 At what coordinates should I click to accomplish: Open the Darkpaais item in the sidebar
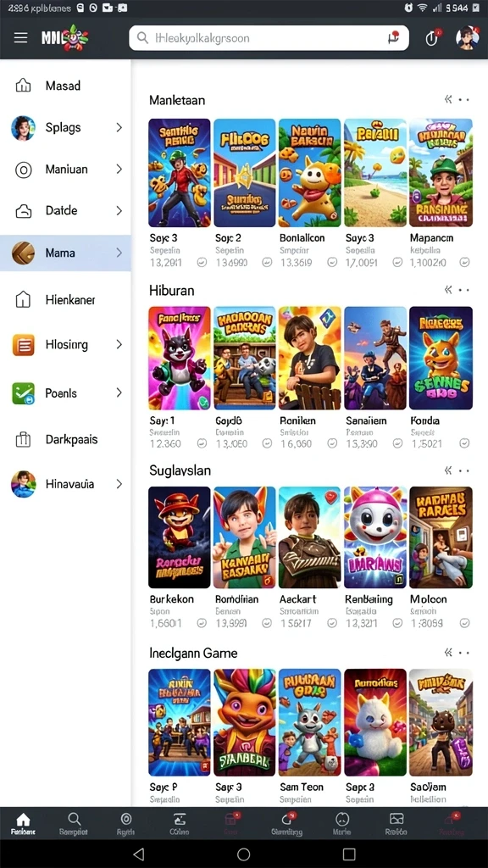pyautogui.click(x=65, y=440)
